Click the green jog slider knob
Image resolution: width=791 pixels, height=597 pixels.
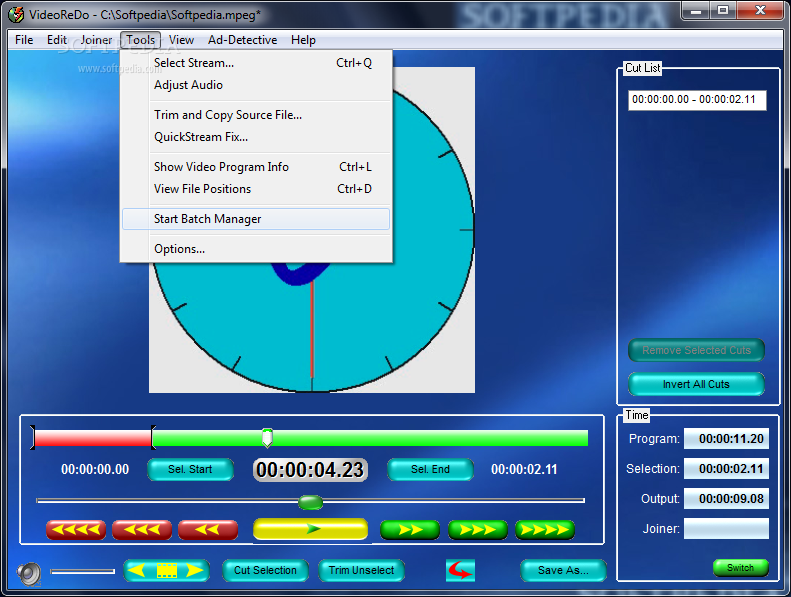pyautogui.click(x=310, y=502)
